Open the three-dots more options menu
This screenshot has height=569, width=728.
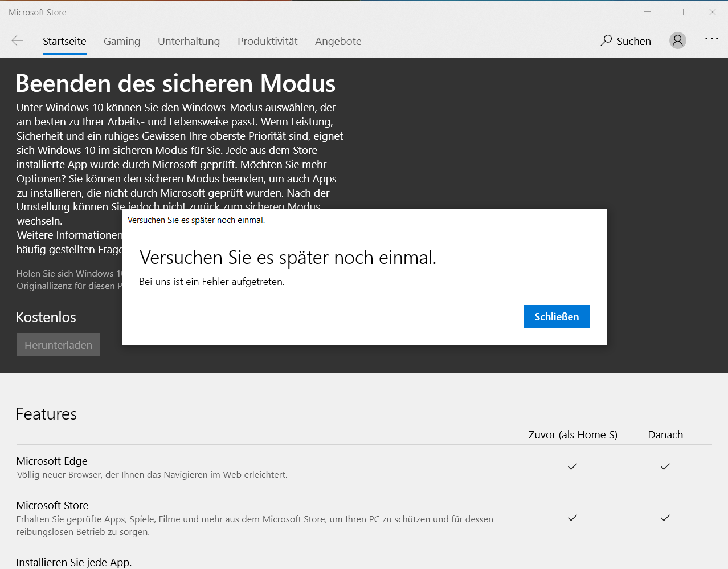[711, 39]
